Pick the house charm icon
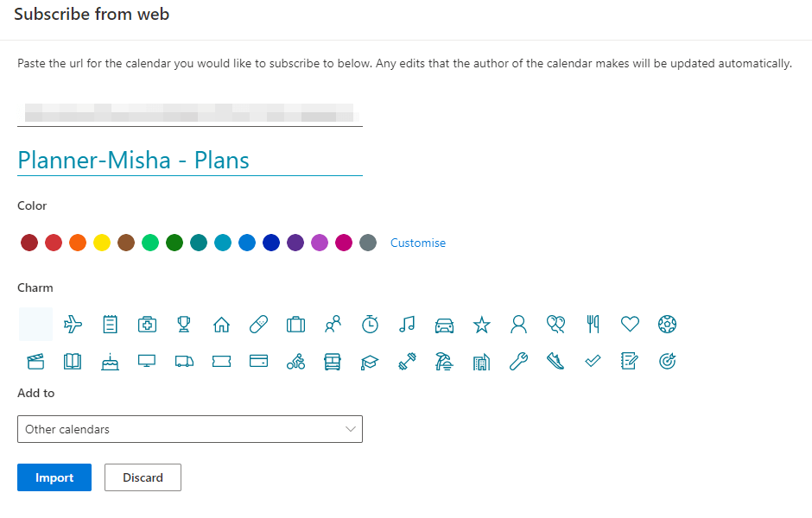This screenshot has height=518, width=812. click(221, 325)
